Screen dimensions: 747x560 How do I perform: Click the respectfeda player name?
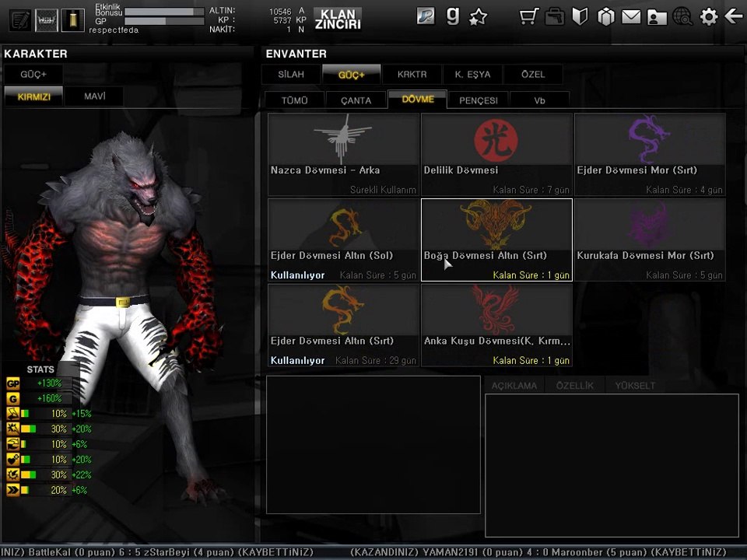[x=114, y=30]
